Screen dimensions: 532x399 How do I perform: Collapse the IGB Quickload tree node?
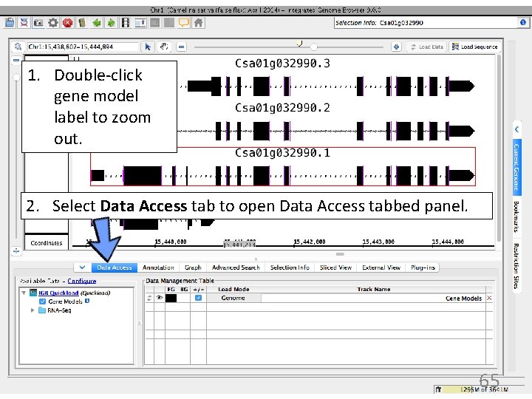point(24,293)
